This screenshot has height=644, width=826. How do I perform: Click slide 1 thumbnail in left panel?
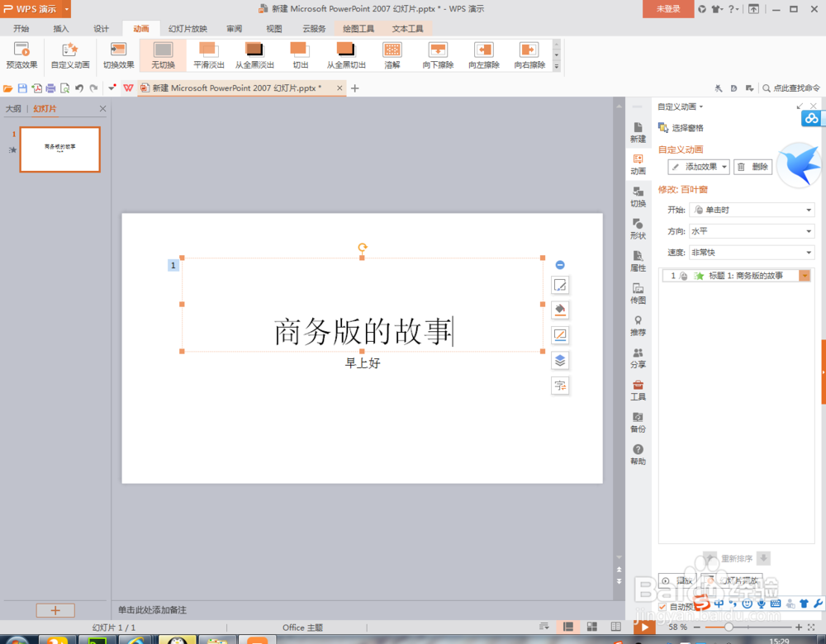pyautogui.click(x=59, y=149)
